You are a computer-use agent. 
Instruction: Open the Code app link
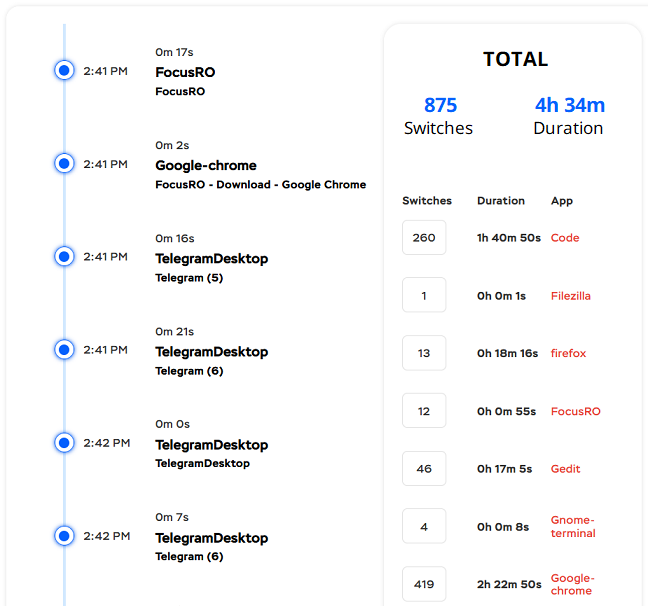tap(565, 238)
